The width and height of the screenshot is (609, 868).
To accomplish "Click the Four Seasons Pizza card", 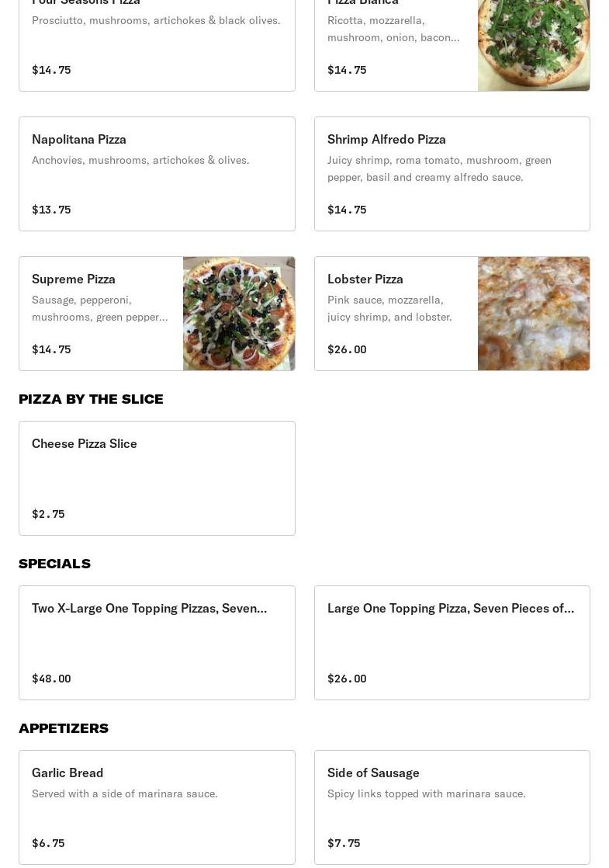I will 157,45.
